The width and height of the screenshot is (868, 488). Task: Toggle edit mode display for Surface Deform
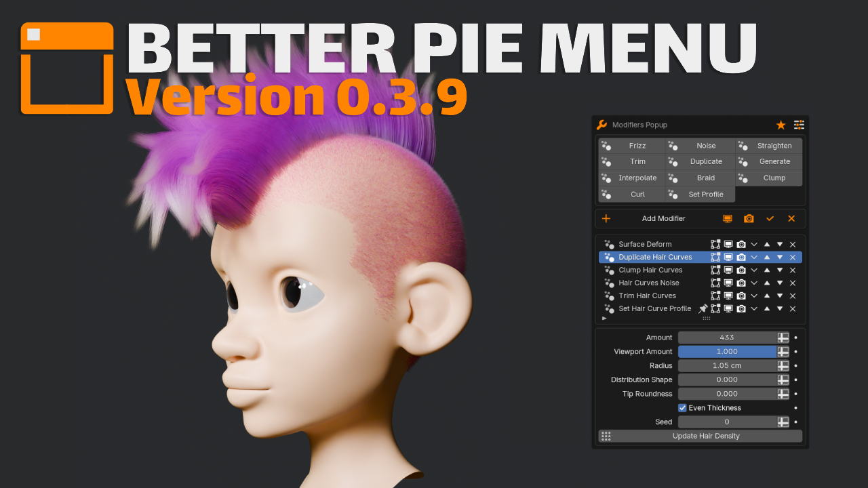[x=715, y=245]
